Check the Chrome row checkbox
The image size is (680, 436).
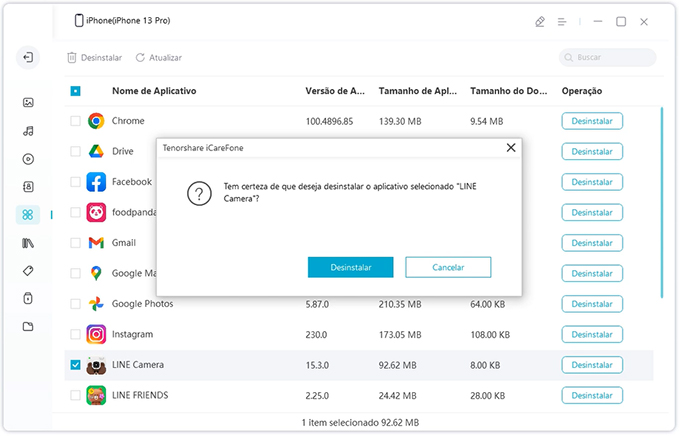(x=75, y=121)
